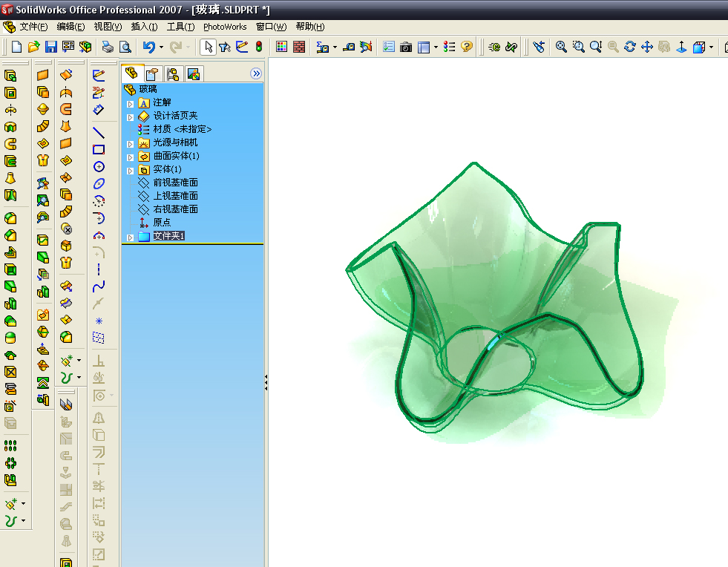The image size is (728, 567).
Task: Switch to the FeatureManager design tree tab
Action: [131, 73]
